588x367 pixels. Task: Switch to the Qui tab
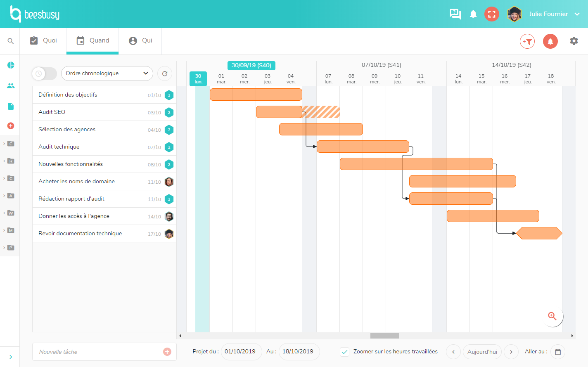coord(140,40)
